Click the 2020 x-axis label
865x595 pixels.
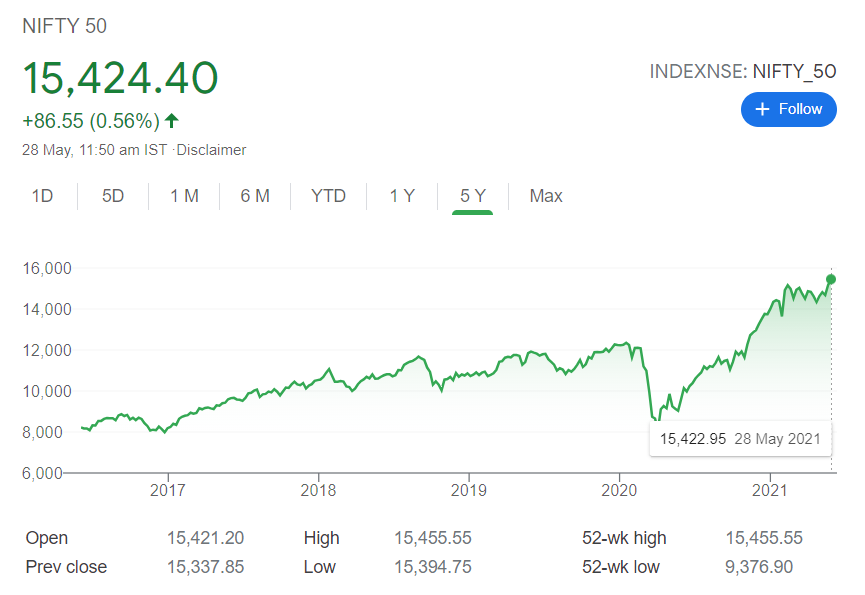click(x=619, y=490)
